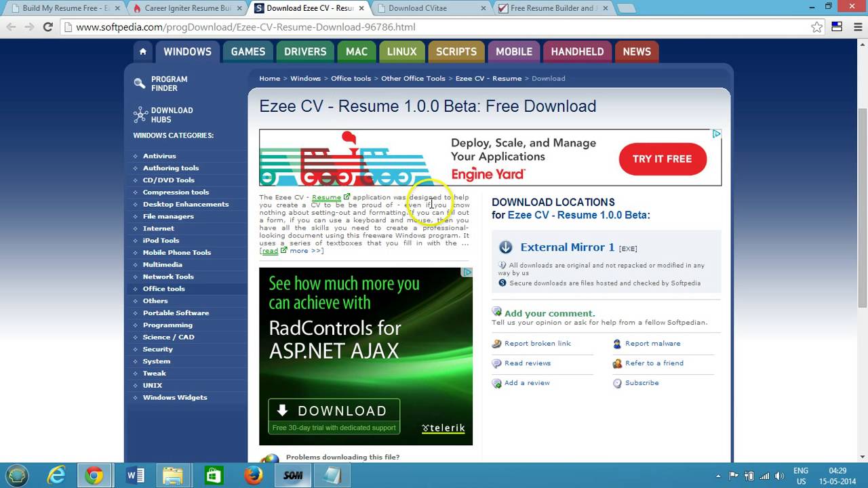Open Firefox from the taskbar
The height and width of the screenshot is (488, 868).
254,476
